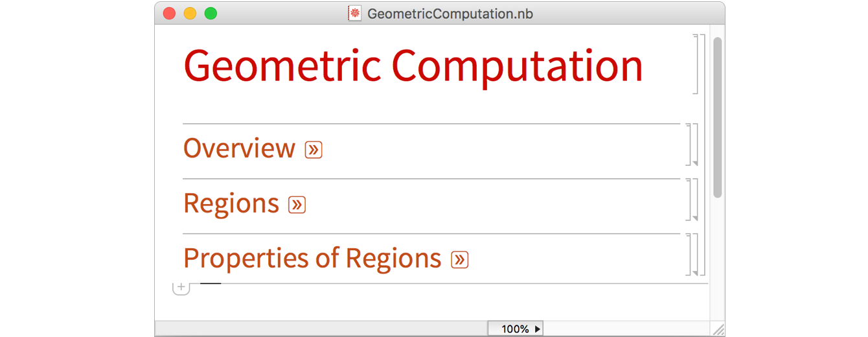Click the window resize grip corner
This screenshot has height=337, width=868.
pos(718,329)
